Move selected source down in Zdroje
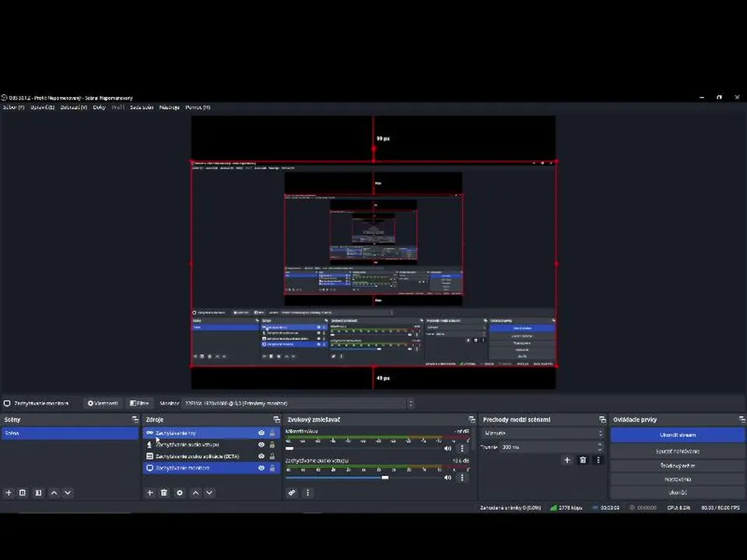Viewport: 747px width, 560px height. coord(209,493)
